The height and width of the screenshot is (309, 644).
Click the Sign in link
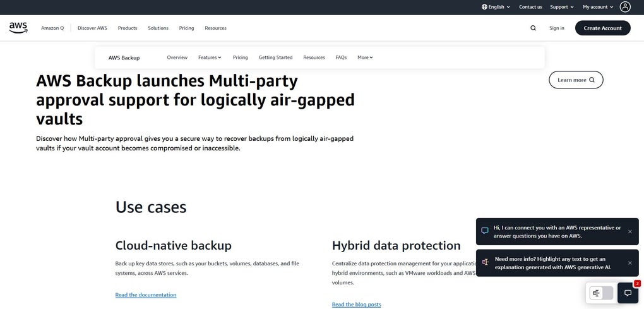click(x=556, y=28)
